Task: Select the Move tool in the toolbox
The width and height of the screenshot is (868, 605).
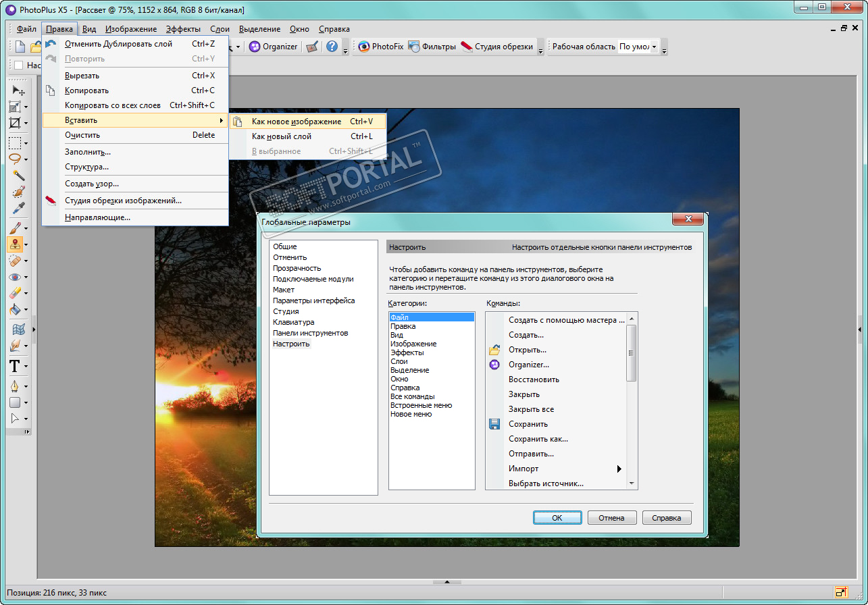Action: (18, 90)
